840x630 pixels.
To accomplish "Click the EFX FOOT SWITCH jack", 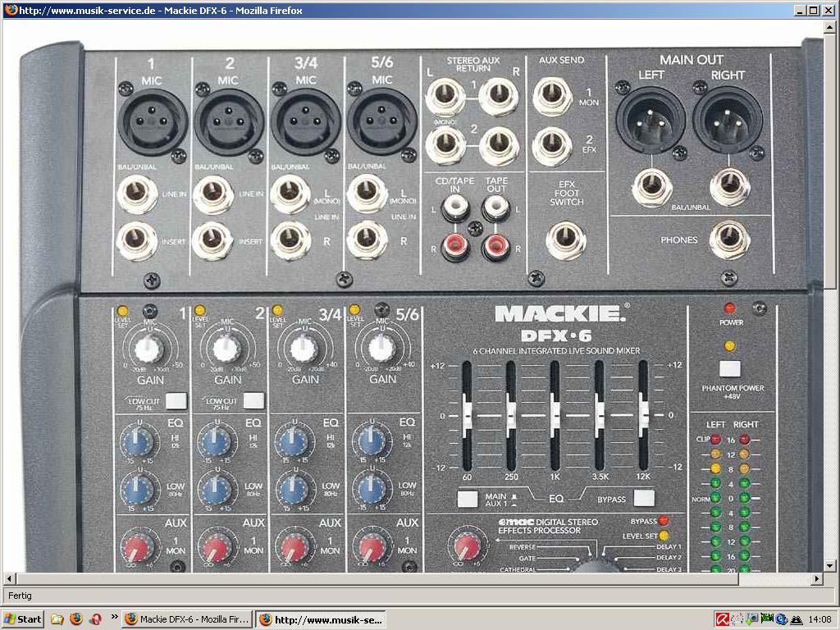I will (x=566, y=240).
